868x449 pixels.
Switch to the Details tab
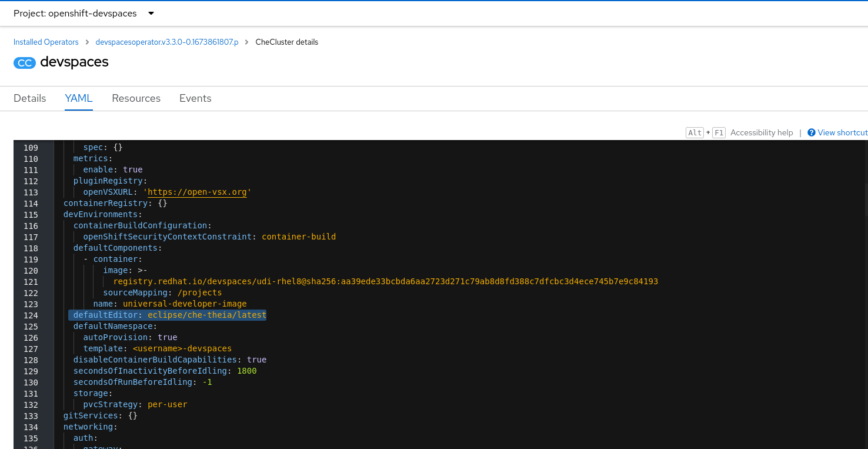point(30,98)
